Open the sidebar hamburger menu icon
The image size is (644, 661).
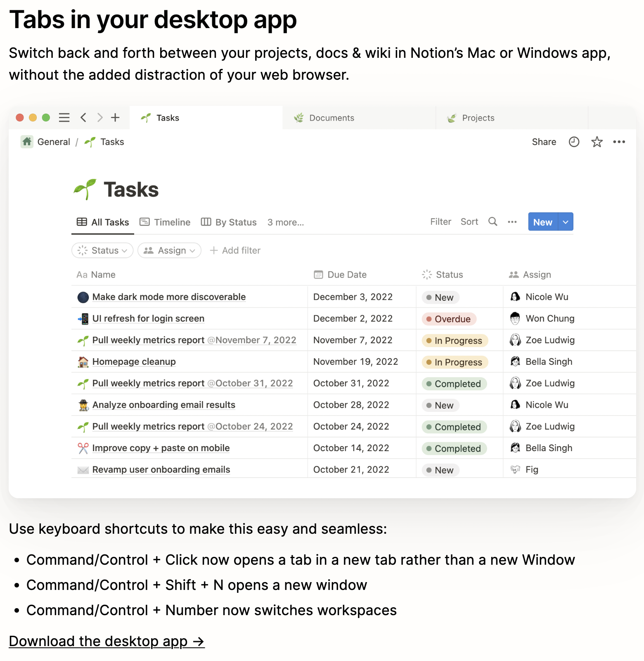(x=64, y=118)
